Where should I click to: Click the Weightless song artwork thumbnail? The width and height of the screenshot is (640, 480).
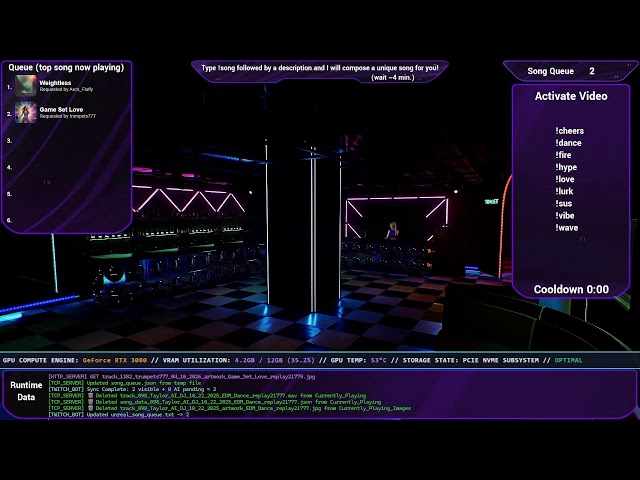[x=26, y=86]
